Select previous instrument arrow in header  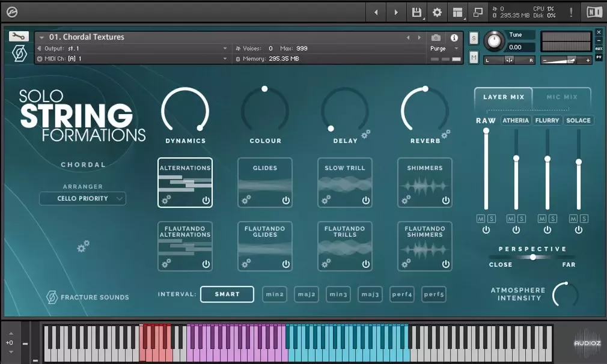[x=408, y=37]
